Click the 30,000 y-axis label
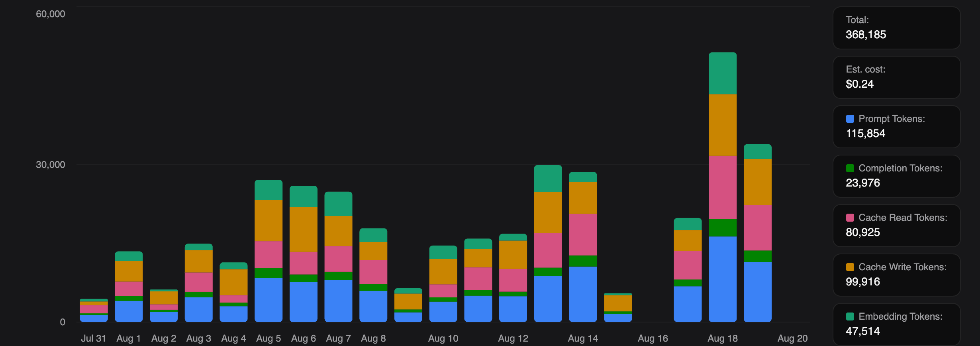980x346 pixels. pyautogui.click(x=51, y=165)
